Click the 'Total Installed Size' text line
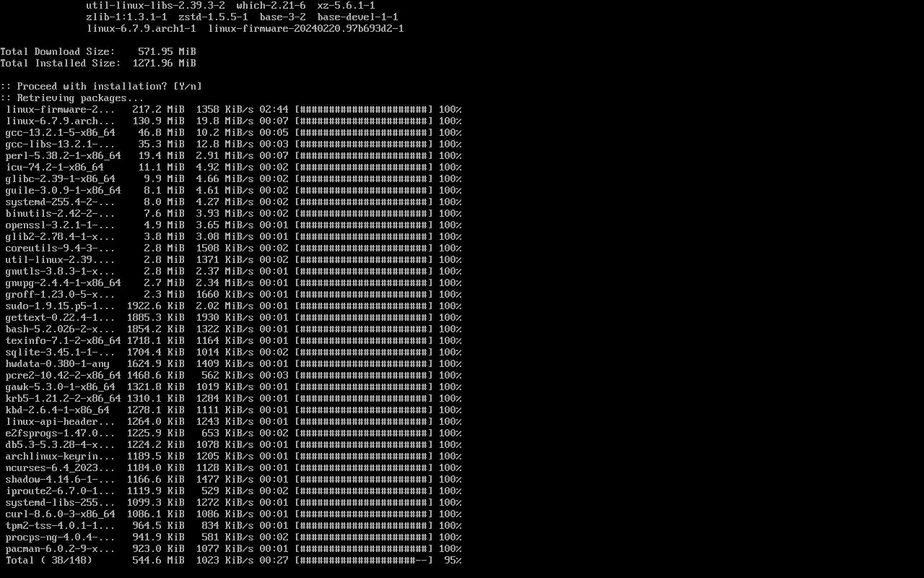 98,64
